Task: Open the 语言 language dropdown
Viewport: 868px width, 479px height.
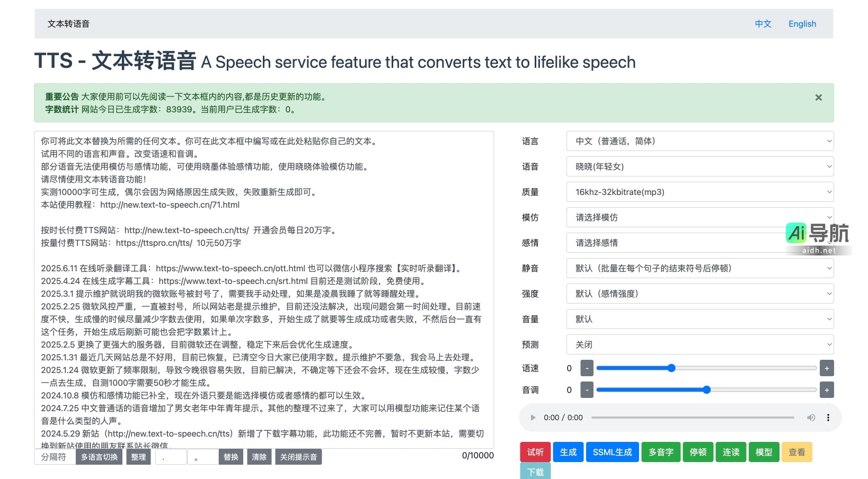Action: [699, 141]
